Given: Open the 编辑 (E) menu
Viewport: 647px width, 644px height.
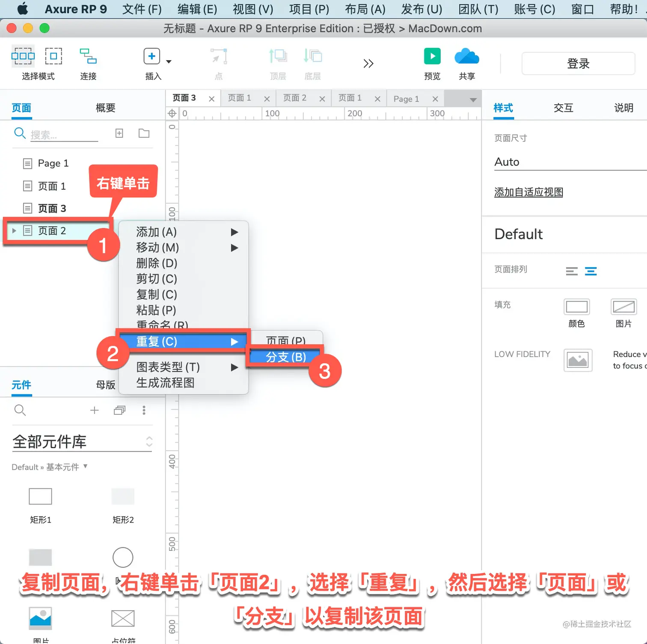Looking at the screenshot, I should [x=197, y=9].
